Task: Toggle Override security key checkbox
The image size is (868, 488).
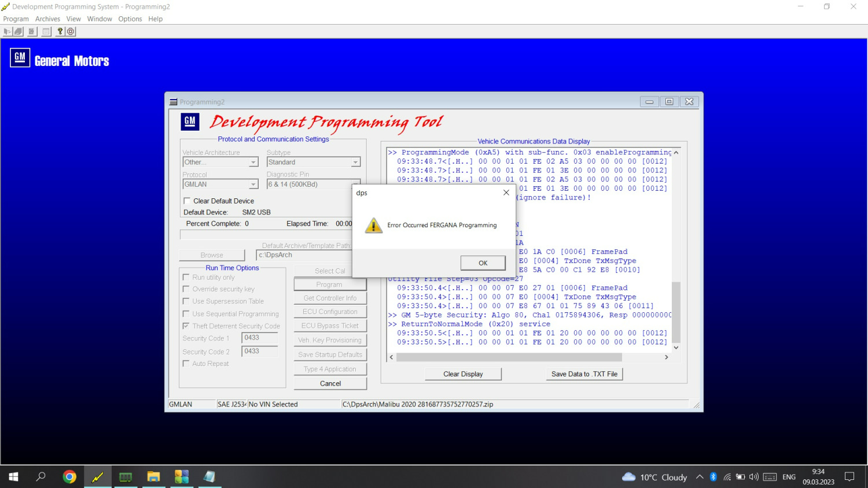Action: (x=186, y=289)
